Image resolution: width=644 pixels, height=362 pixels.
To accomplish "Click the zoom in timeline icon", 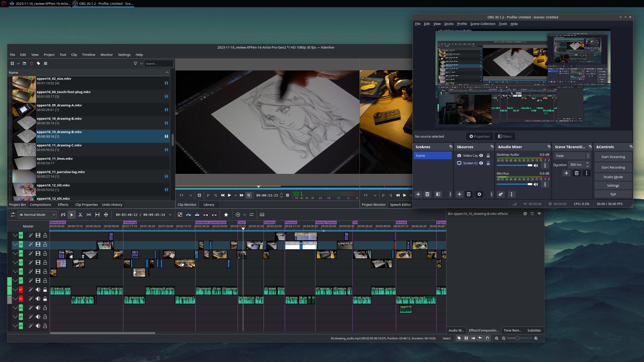I will (x=536, y=338).
